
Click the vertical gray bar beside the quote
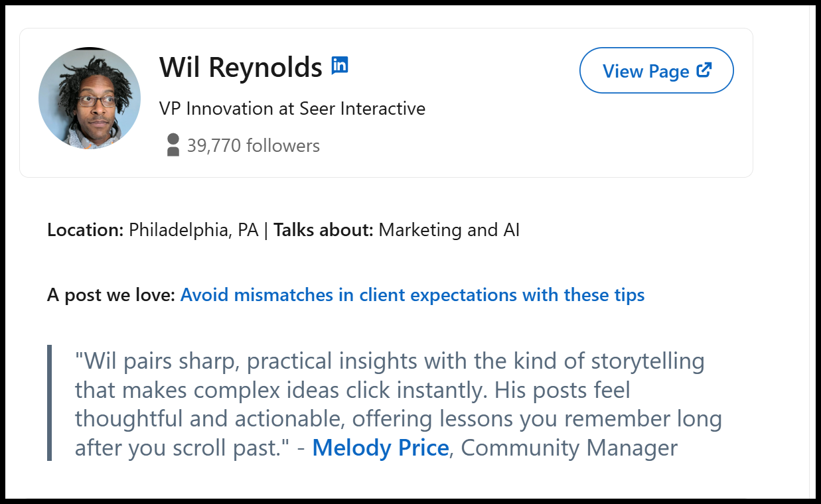(49, 403)
